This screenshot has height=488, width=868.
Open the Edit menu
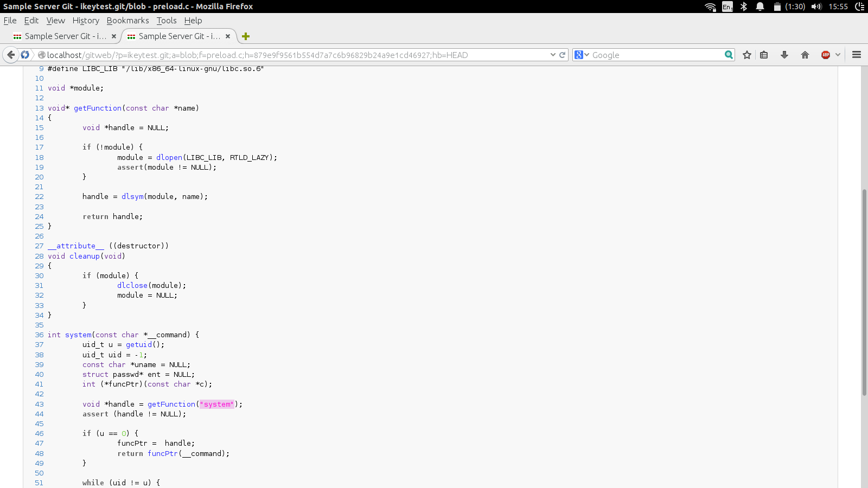[x=31, y=21]
